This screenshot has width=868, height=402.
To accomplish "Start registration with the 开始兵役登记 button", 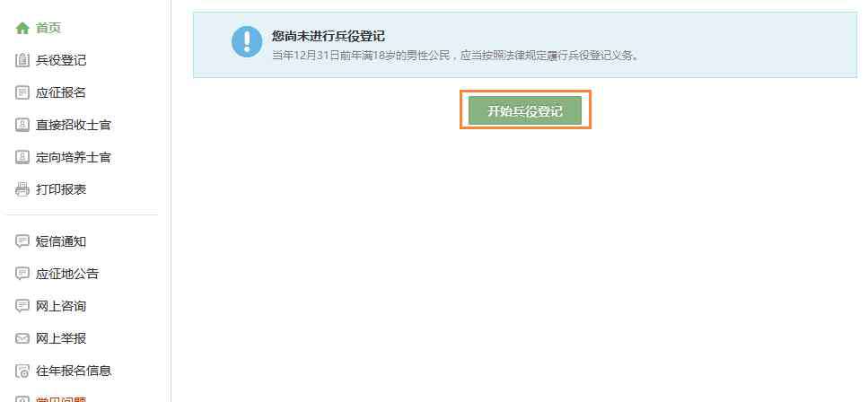I will coord(525,110).
